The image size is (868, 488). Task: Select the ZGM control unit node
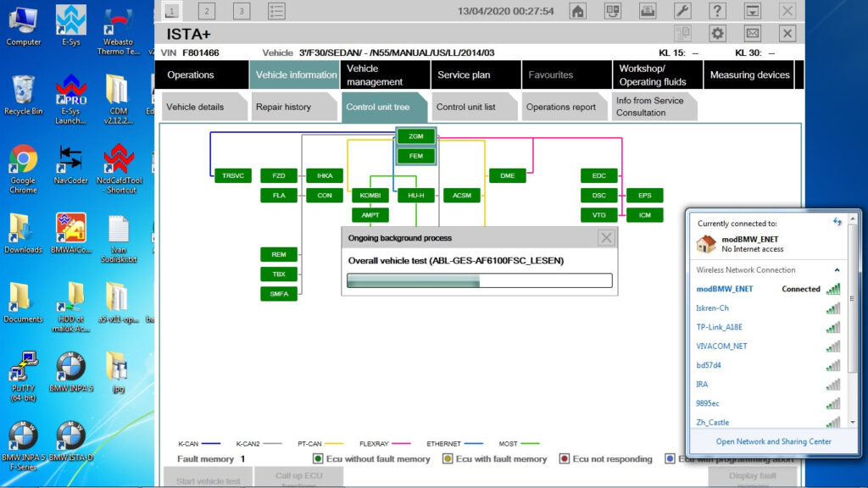coord(415,136)
